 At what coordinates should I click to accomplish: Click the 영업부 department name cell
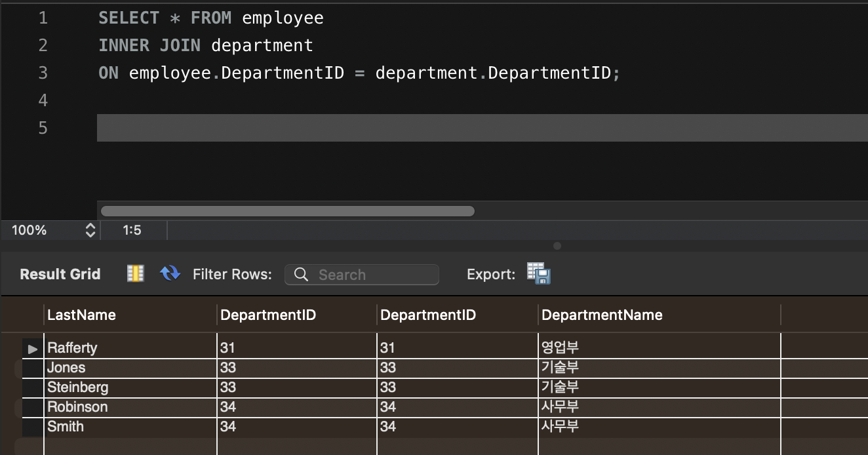point(660,348)
